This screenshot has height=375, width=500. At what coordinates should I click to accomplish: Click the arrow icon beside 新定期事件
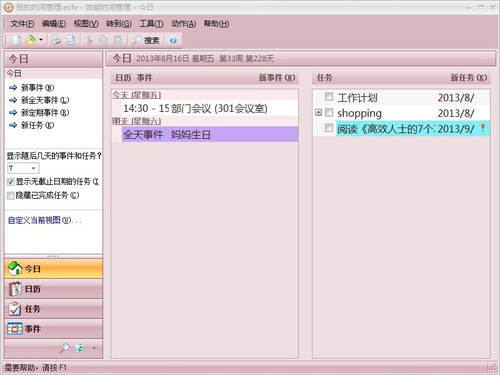click(x=13, y=113)
